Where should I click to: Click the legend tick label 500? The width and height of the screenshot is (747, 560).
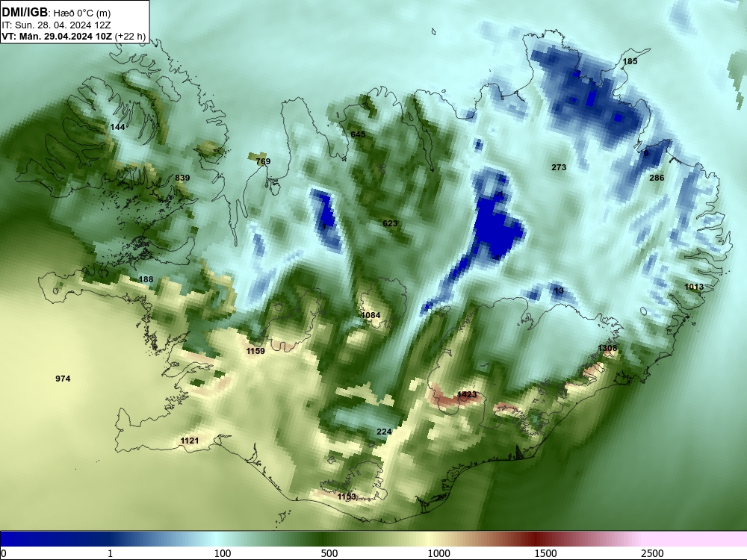[x=329, y=553]
